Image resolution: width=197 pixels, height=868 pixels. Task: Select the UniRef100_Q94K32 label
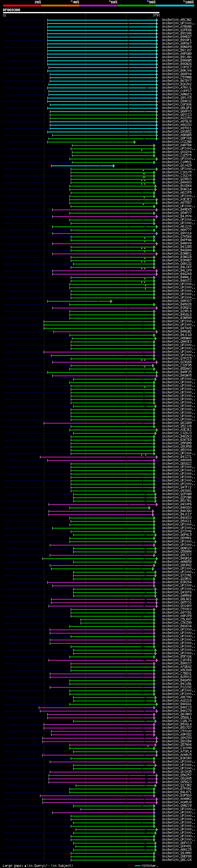click(177, 101)
